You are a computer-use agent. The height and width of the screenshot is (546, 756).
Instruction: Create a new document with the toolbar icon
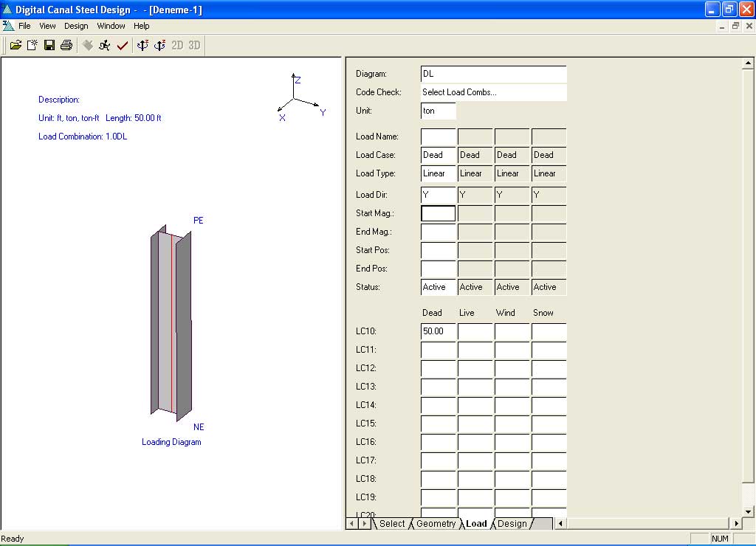click(32, 45)
